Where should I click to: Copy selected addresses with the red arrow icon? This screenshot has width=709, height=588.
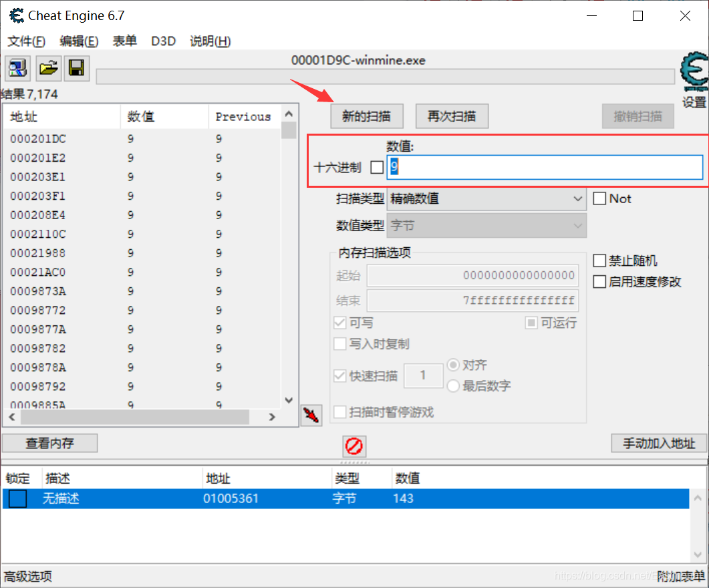[311, 415]
